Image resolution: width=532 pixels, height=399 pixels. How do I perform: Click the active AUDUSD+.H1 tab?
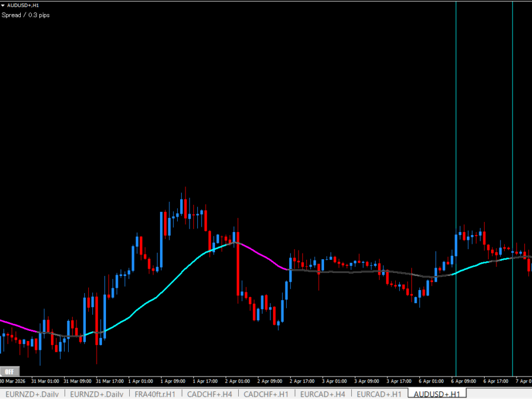pyautogui.click(x=437, y=394)
